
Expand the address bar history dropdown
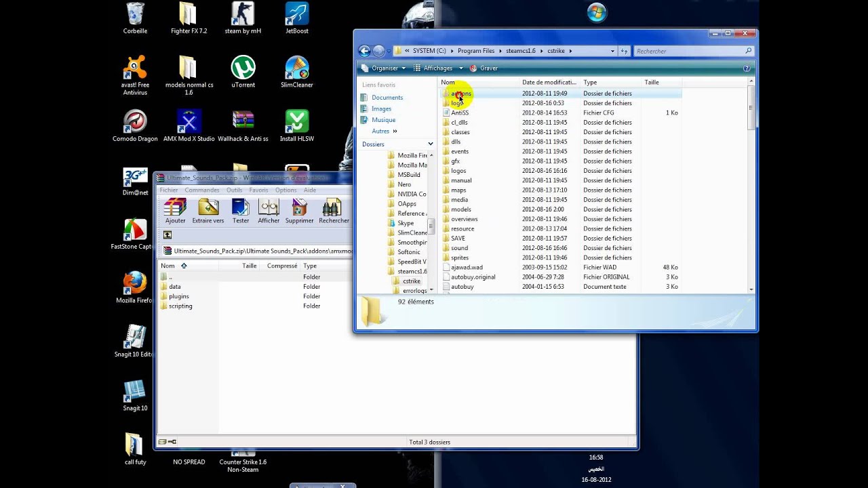point(612,51)
